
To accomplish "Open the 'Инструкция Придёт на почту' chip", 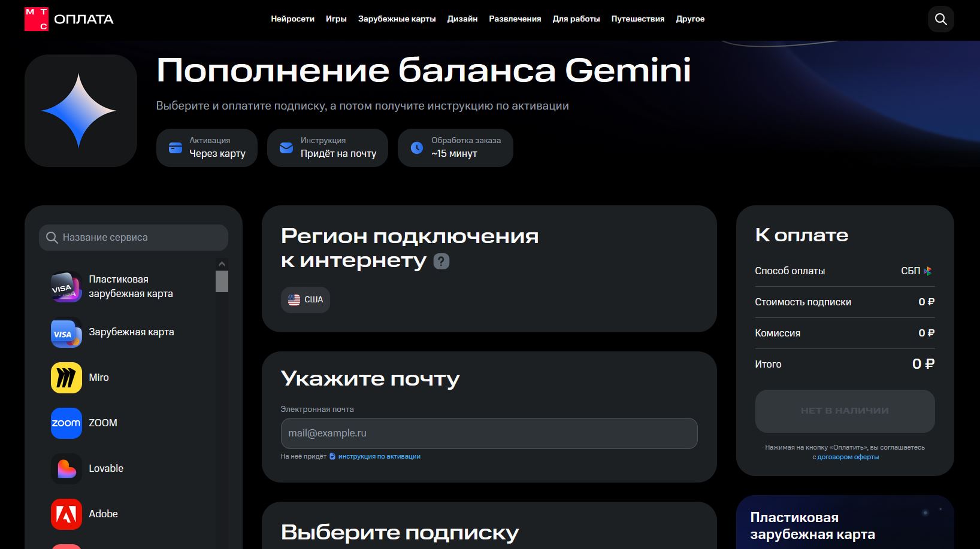I will pos(328,147).
